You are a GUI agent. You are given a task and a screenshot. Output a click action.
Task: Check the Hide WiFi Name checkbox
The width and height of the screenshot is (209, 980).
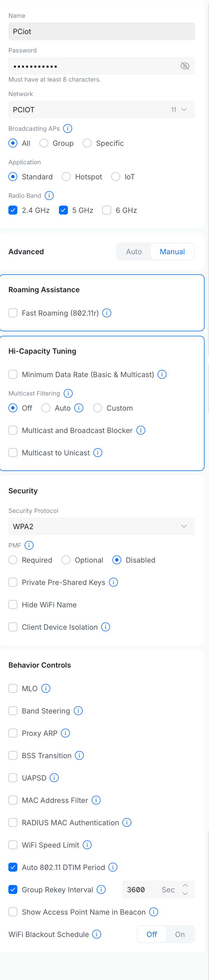(x=13, y=605)
